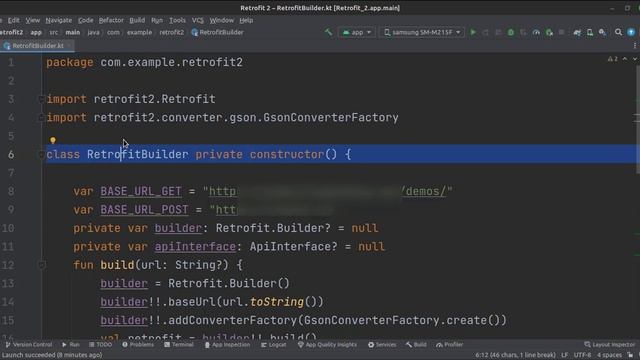
Task: Click the 6:12 cursor position in status bar
Action: (515, 355)
